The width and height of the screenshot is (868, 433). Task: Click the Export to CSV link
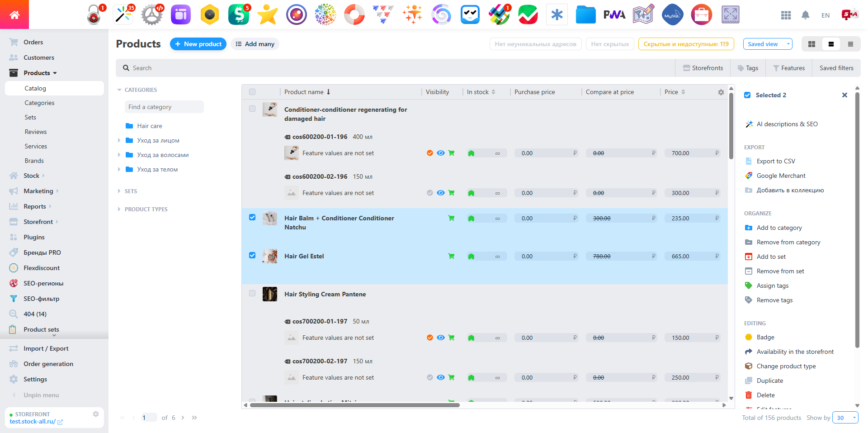coord(776,161)
